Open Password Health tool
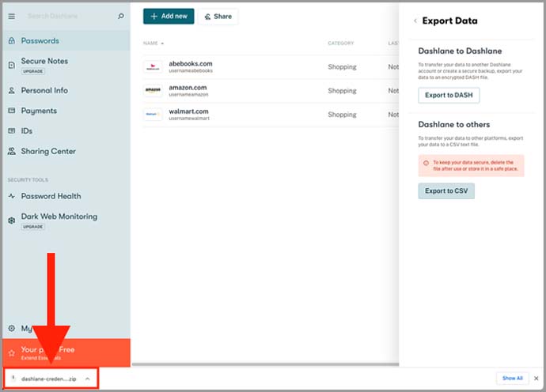Viewport: 546px width, 392px height. click(x=66, y=196)
